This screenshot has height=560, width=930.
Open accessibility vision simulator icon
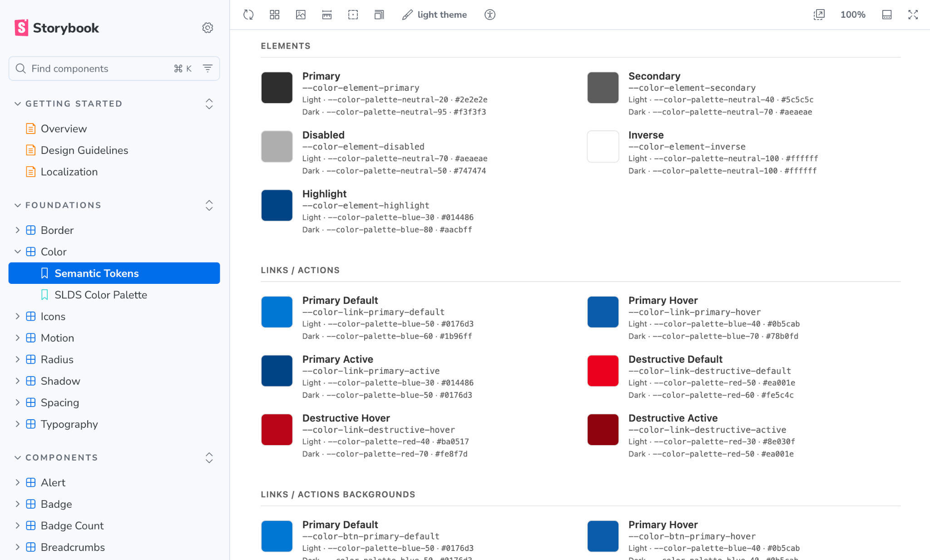point(490,15)
